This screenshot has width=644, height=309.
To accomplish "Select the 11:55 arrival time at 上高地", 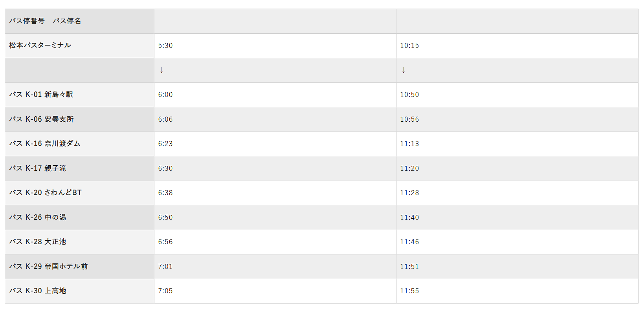I will tap(409, 291).
